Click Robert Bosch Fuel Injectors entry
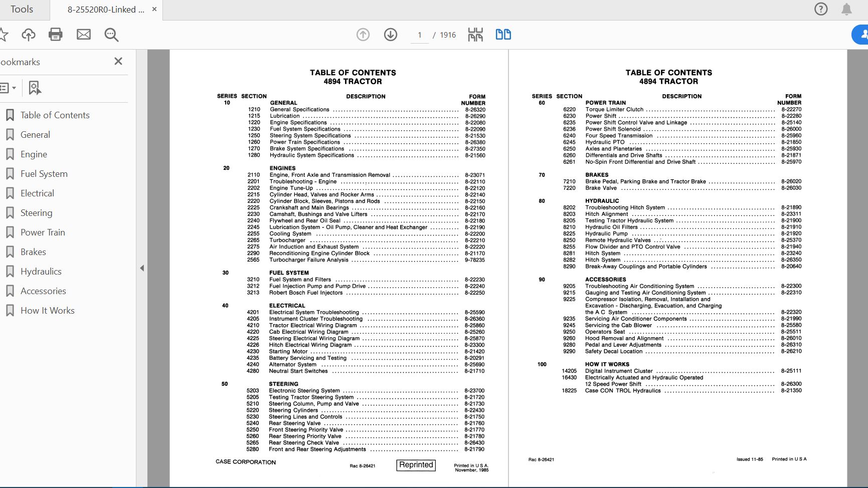The height and width of the screenshot is (488, 868). 306,293
